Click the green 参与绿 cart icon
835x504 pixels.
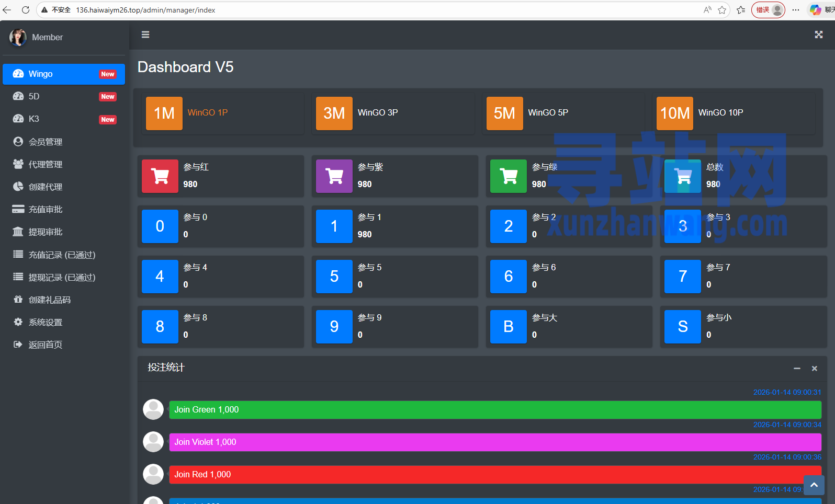pyautogui.click(x=508, y=176)
